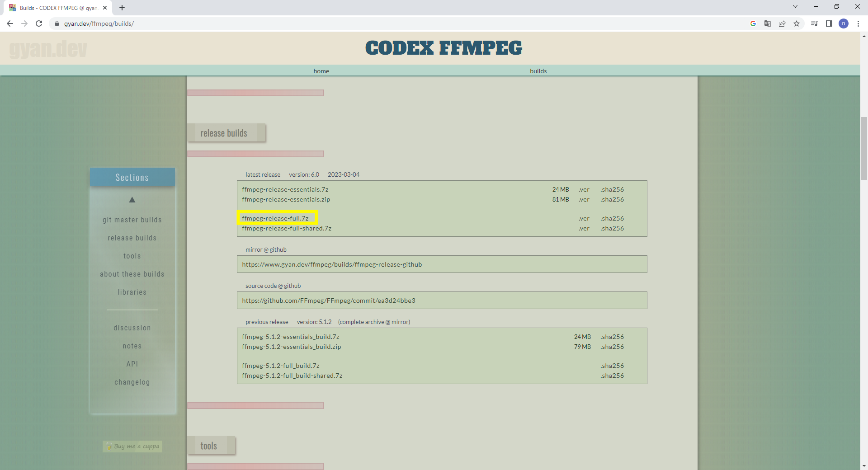The width and height of the screenshot is (868, 470).
Task: Open the GitHub commit source code link
Action: coord(329,300)
